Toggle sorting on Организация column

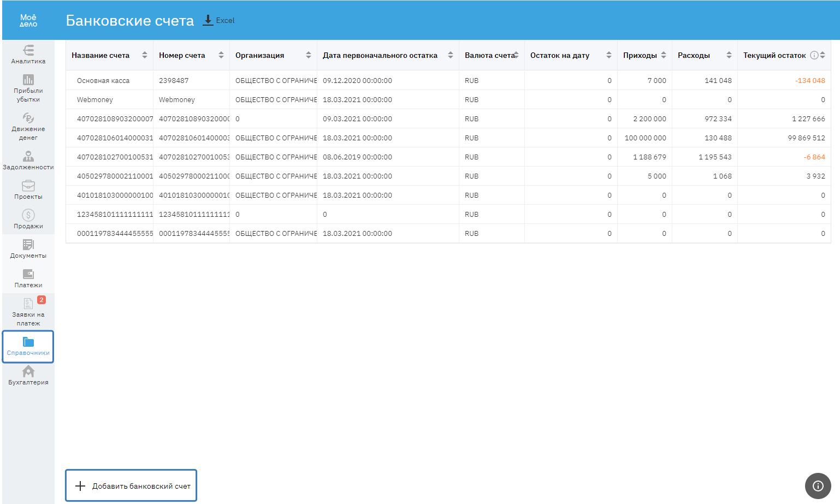pos(309,55)
